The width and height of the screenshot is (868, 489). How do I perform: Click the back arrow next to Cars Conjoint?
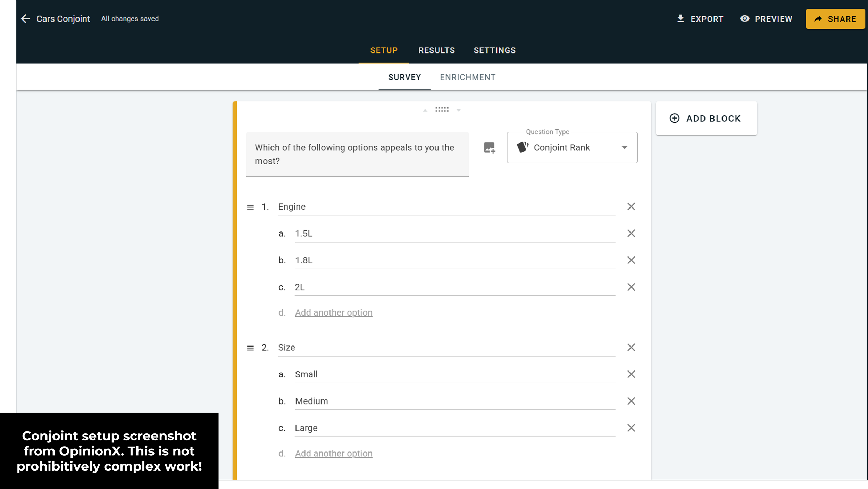pos(25,19)
